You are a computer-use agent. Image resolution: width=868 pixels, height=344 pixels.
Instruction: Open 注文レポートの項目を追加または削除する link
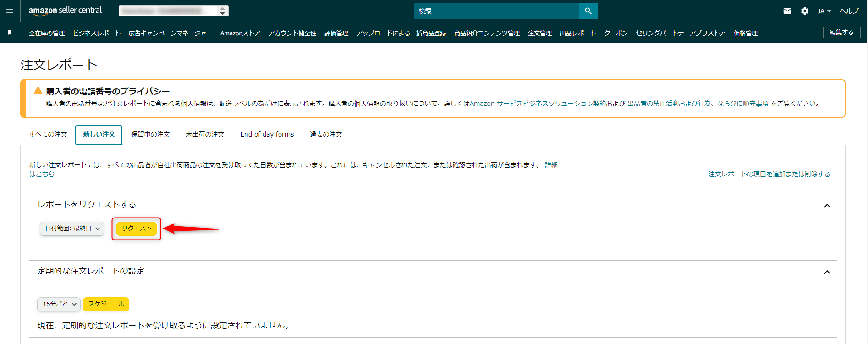click(769, 174)
